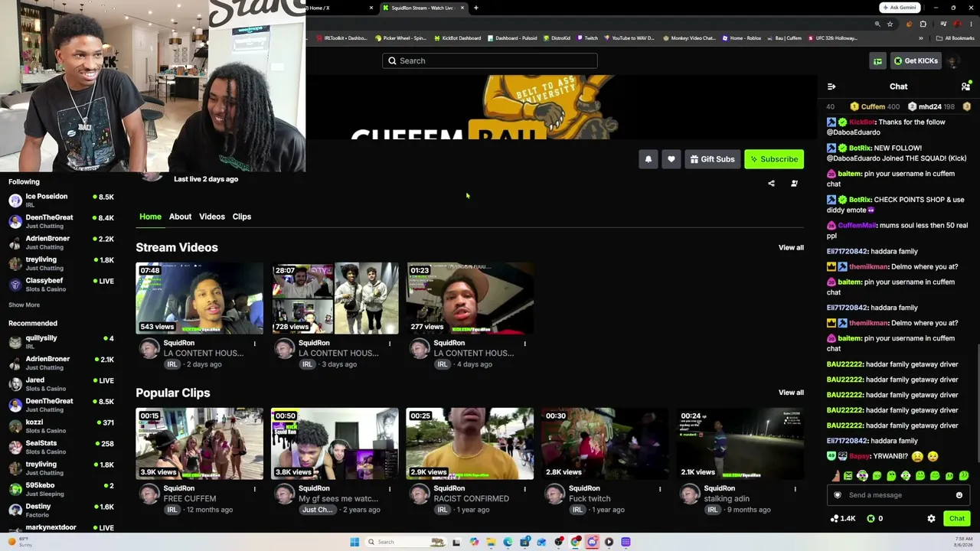Close the Home / X browser tab
The image size is (980, 551).
(371, 8)
